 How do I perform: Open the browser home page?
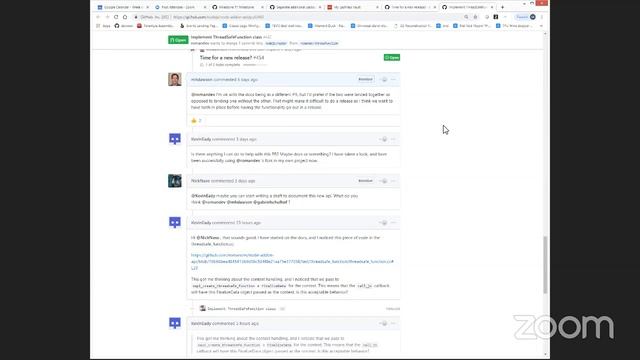tap(125, 17)
